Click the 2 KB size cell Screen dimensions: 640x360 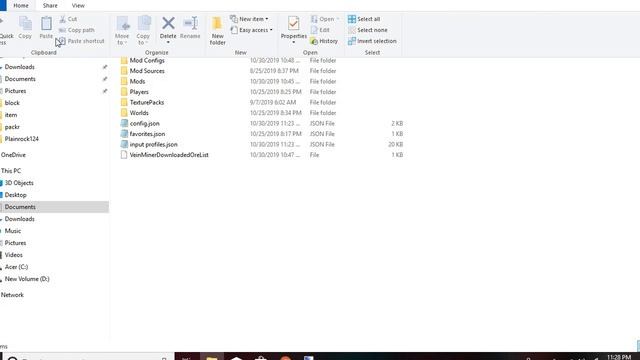click(x=397, y=124)
